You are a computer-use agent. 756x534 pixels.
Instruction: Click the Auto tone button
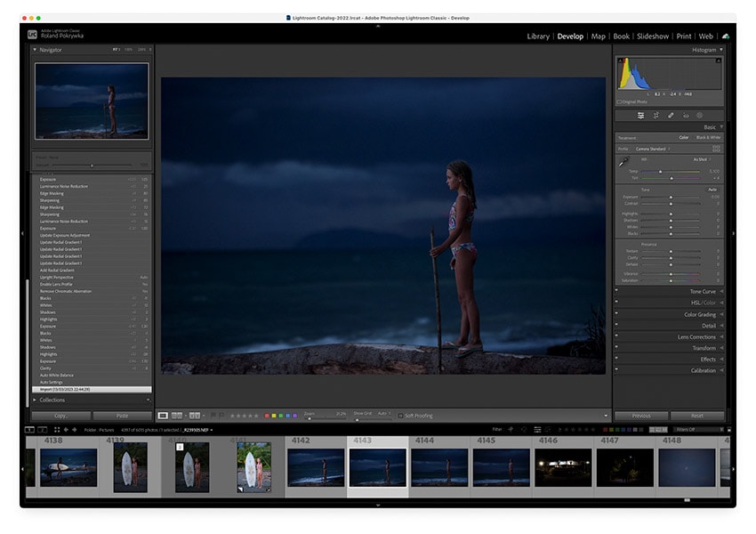(x=712, y=188)
